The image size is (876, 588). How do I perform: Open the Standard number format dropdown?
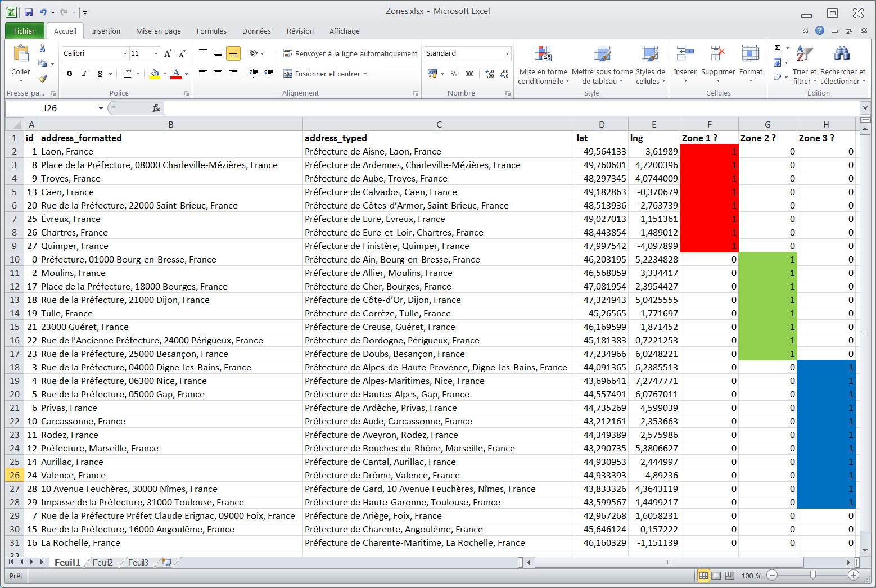[507, 53]
